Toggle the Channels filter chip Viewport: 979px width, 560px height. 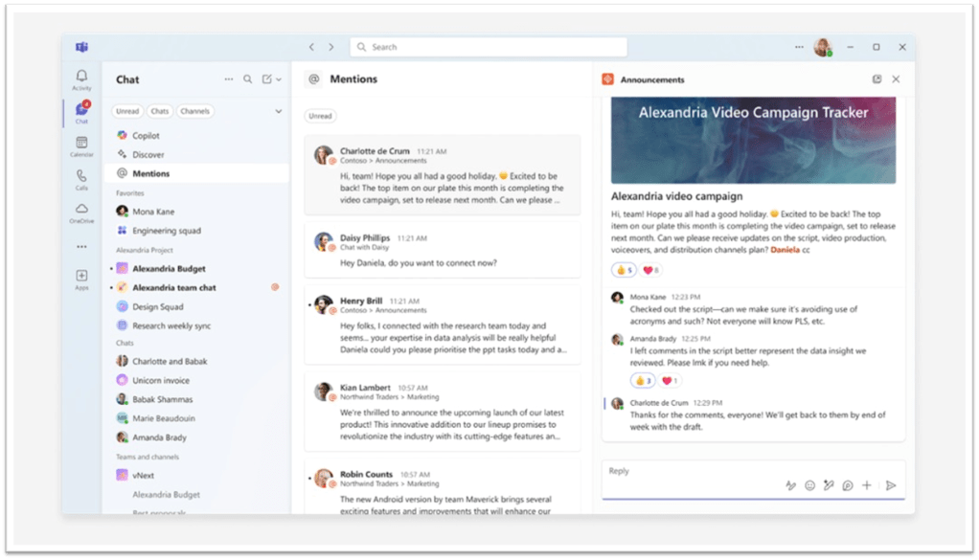(194, 111)
